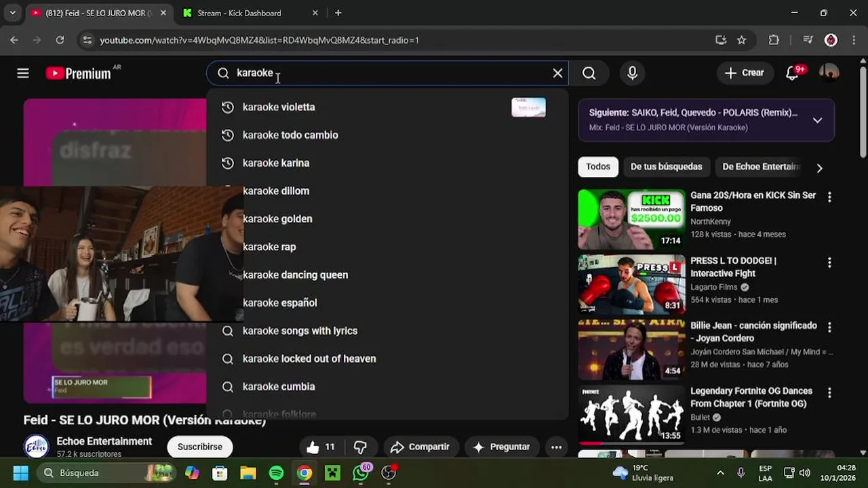Open Gana 20$/Hora en KICK video thumbnail
The image size is (868, 488).
tap(631, 220)
